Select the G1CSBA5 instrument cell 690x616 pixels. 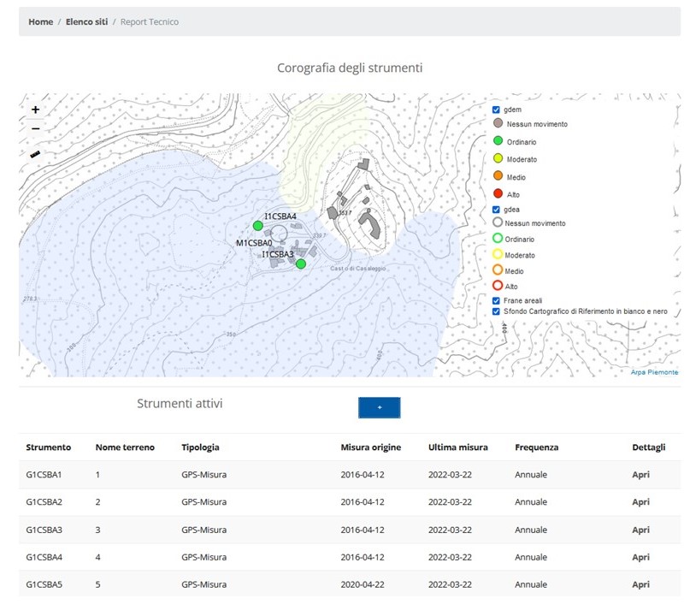[44, 584]
